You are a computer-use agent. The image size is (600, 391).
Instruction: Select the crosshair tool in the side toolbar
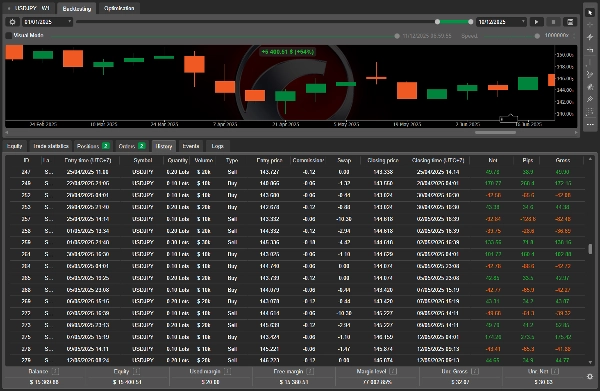pos(590,24)
